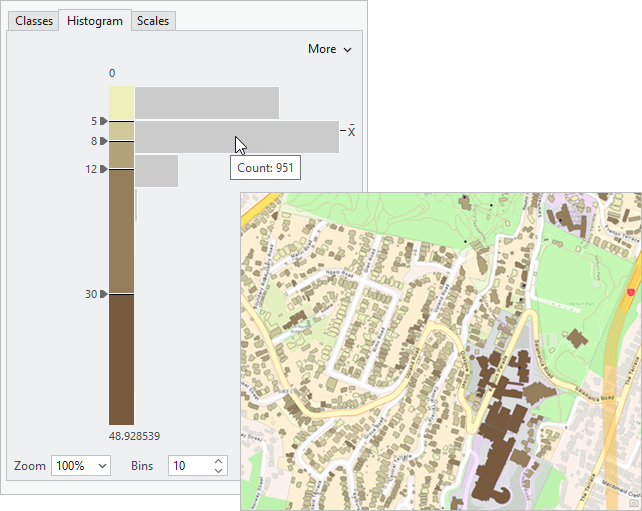This screenshot has width=642, height=511.
Task: Select the class break handle at 30
Action: pos(104,294)
